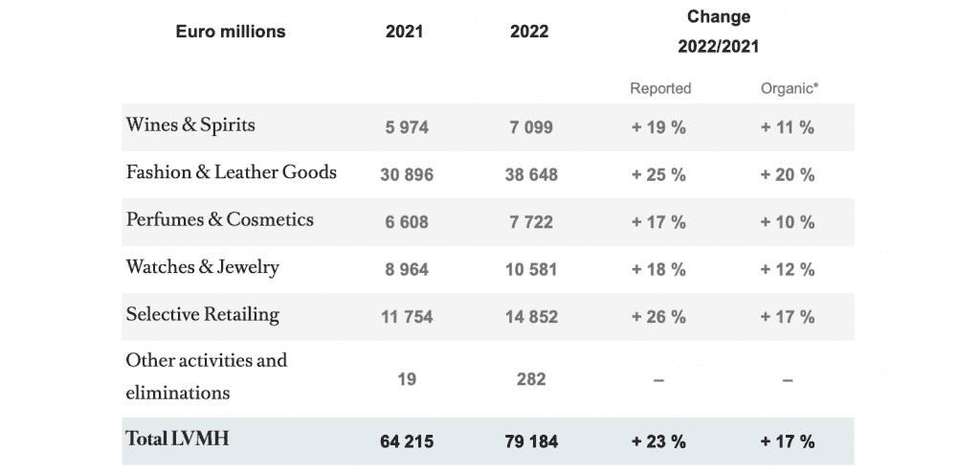The image size is (980, 475).
Task: Select the 2021 column header
Action: tap(404, 32)
